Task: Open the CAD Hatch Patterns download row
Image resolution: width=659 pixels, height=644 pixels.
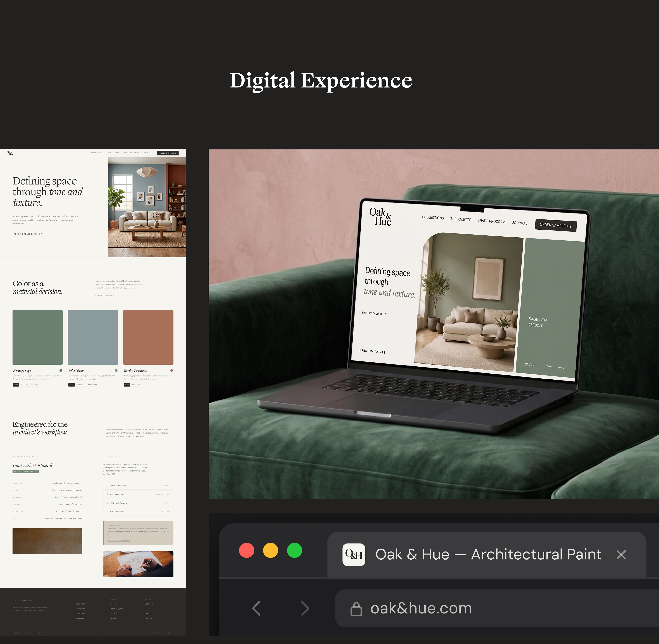Action: click(138, 503)
